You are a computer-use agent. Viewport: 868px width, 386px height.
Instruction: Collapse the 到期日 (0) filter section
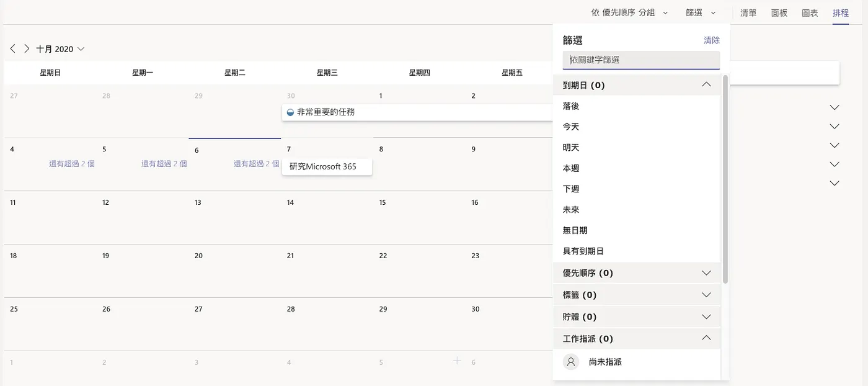[x=637, y=85]
